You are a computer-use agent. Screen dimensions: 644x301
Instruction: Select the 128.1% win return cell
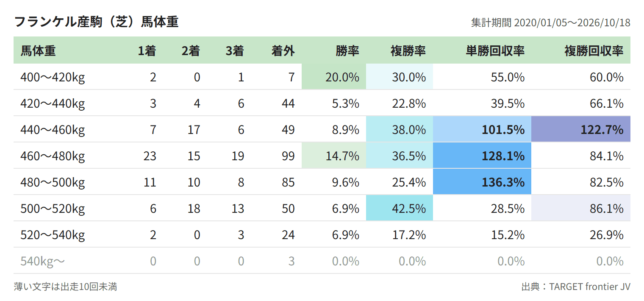[x=482, y=156]
